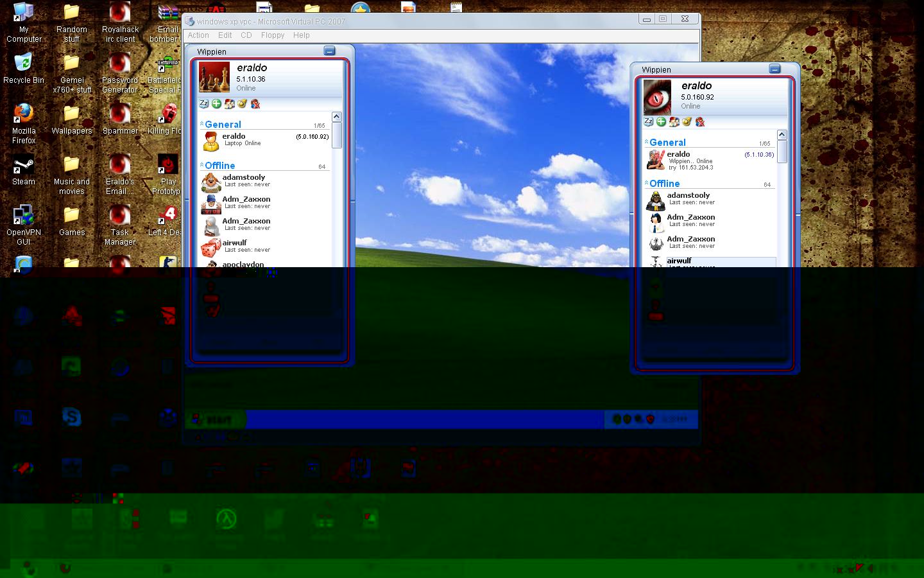Select contact adamstooly in left Wippien list
Screen dimensions: 924x578
[x=244, y=180]
